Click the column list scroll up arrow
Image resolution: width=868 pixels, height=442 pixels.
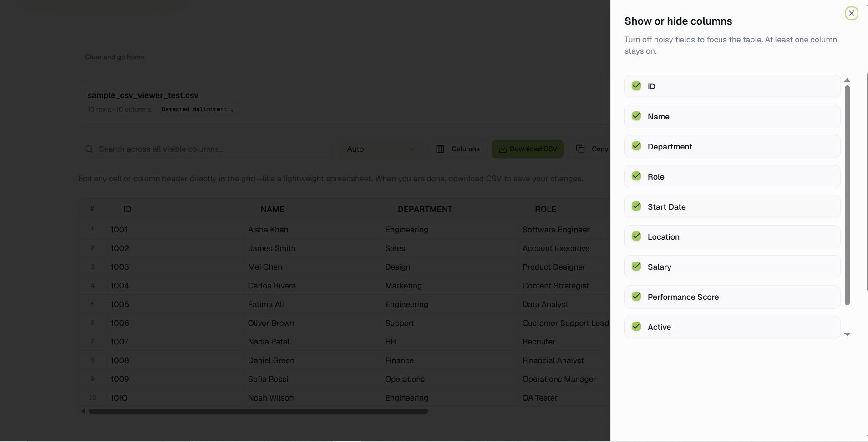point(847,80)
